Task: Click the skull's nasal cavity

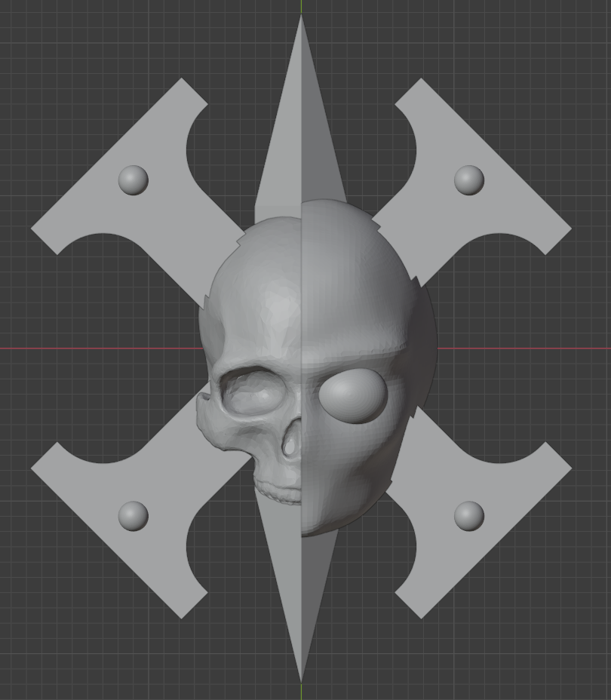Action: tap(290, 445)
